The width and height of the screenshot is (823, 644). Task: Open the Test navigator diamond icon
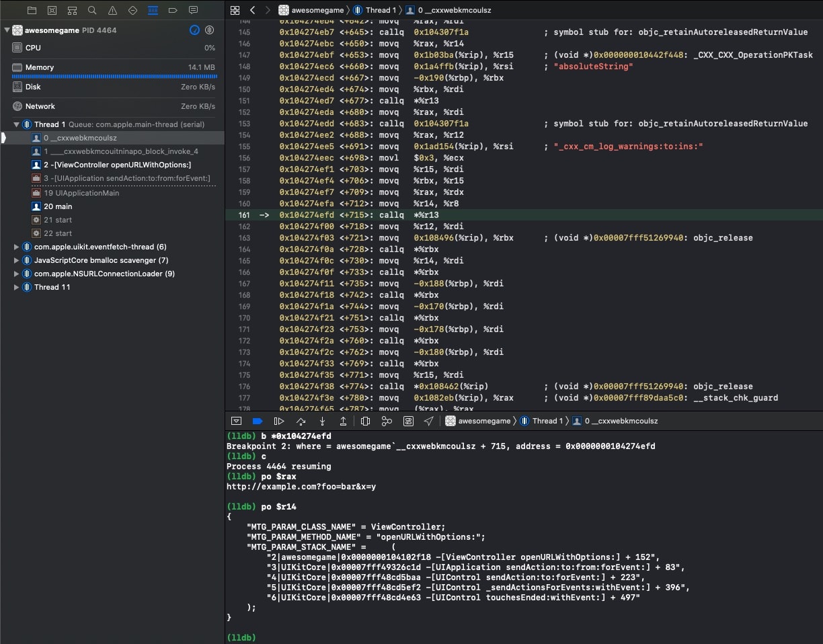(x=132, y=10)
